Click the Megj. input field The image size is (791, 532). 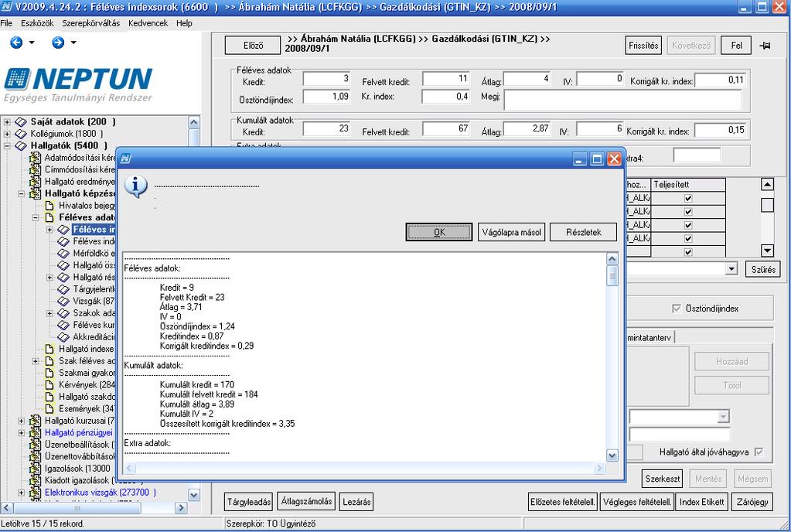click(x=623, y=99)
